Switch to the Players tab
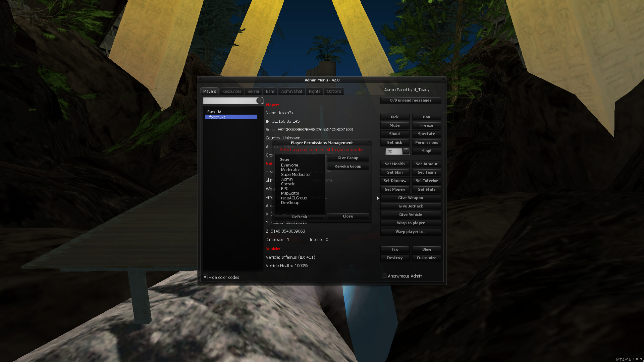 click(210, 91)
